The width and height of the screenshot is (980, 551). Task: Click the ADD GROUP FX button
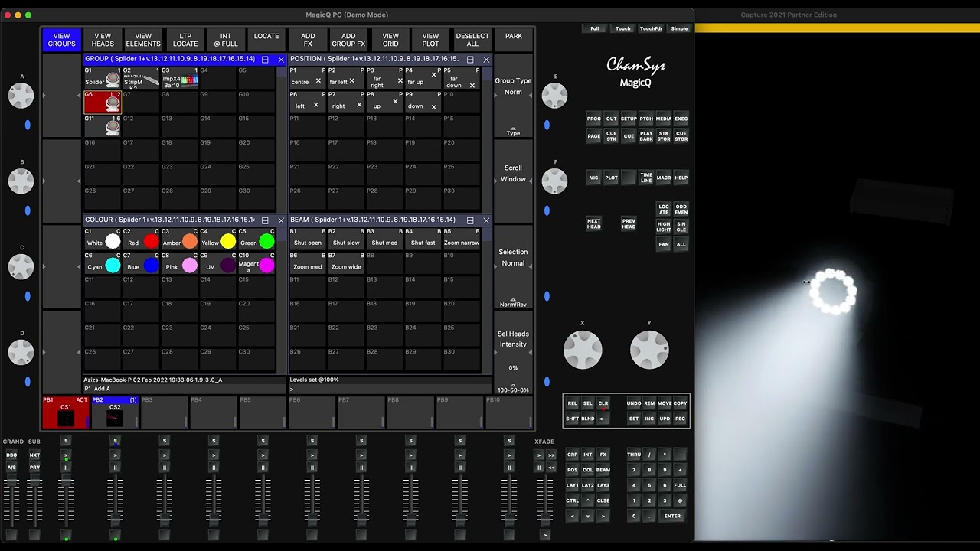click(x=348, y=40)
